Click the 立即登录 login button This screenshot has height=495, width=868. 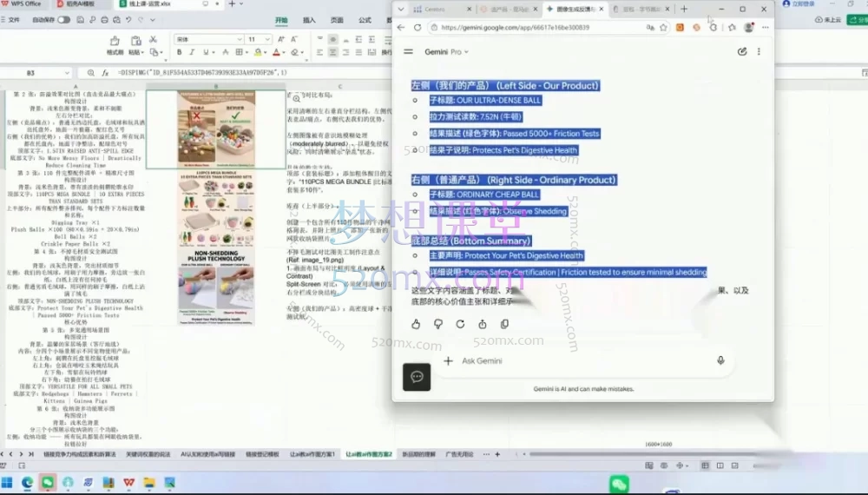(x=799, y=3)
